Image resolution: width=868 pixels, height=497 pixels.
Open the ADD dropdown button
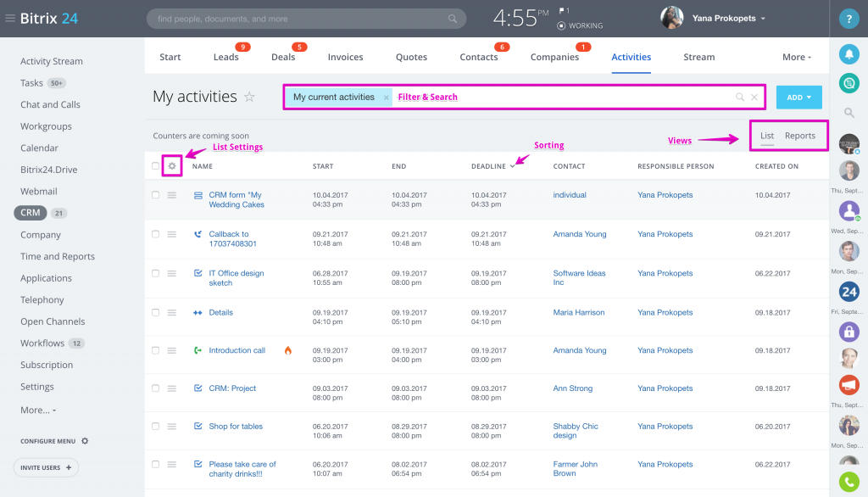pyautogui.click(x=798, y=98)
